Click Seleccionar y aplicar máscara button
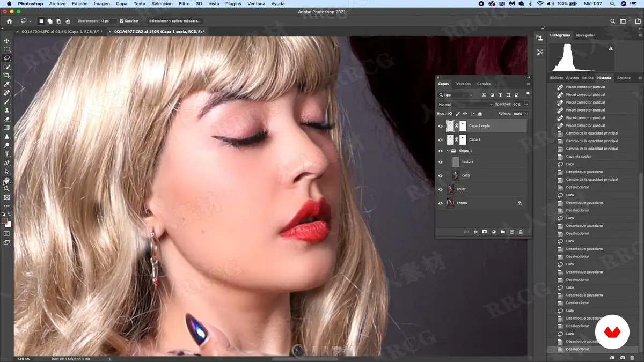Image resolution: width=644 pixels, height=362 pixels. (x=174, y=21)
